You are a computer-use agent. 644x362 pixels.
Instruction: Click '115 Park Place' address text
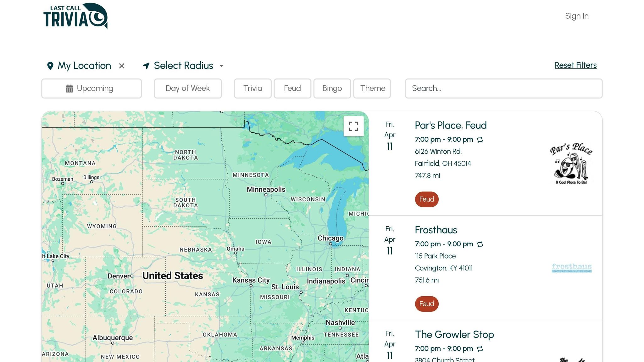[435, 256]
